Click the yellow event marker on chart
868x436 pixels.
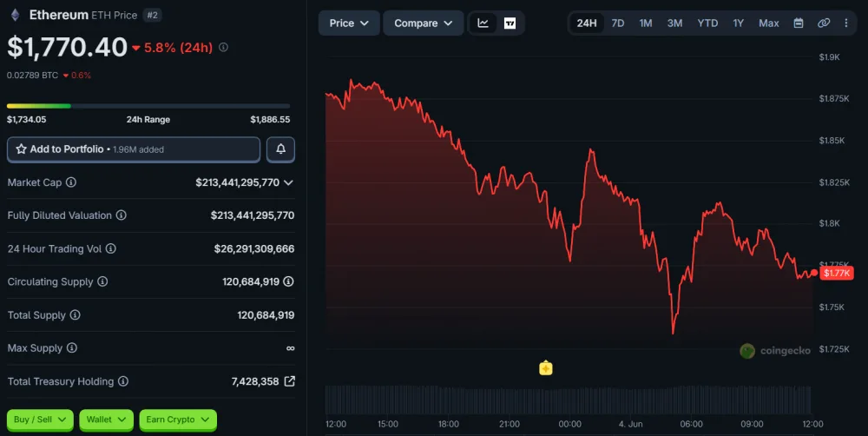[x=546, y=368]
